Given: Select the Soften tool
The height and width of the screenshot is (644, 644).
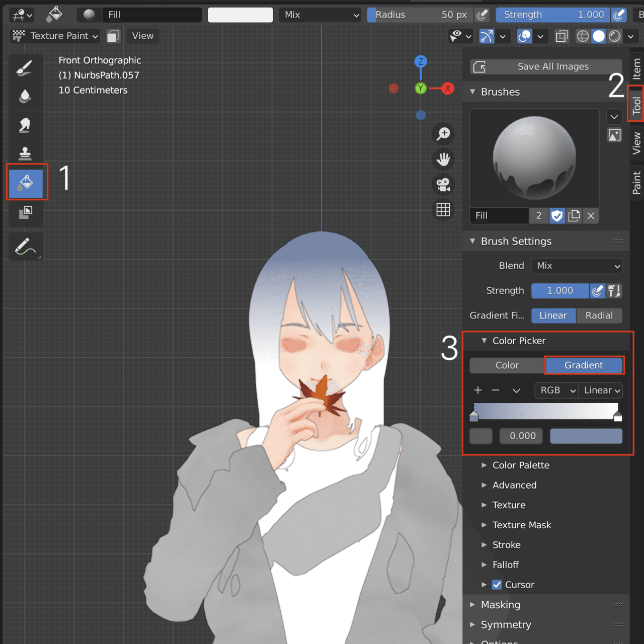Looking at the screenshot, I should click(26, 97).
